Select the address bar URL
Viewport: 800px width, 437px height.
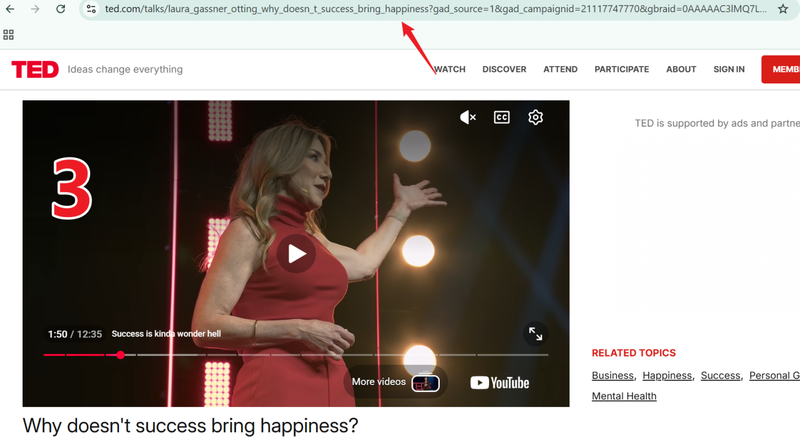[435, 9]
